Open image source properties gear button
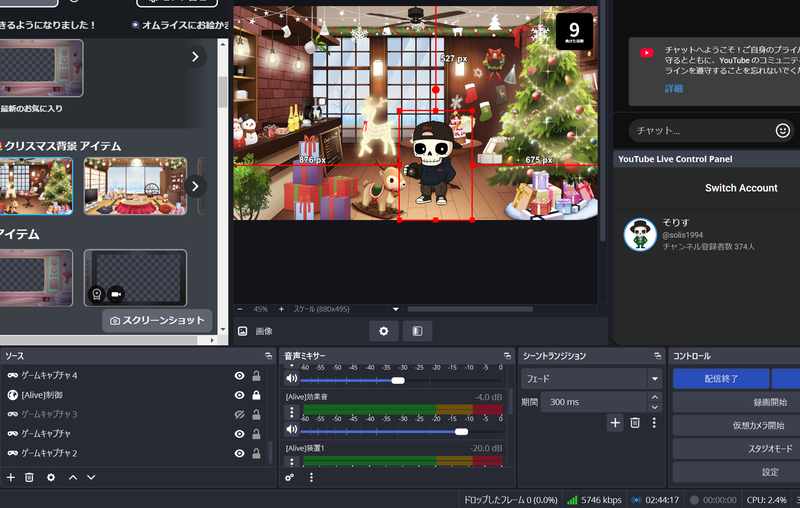The image size is (800, 508). 384,331
